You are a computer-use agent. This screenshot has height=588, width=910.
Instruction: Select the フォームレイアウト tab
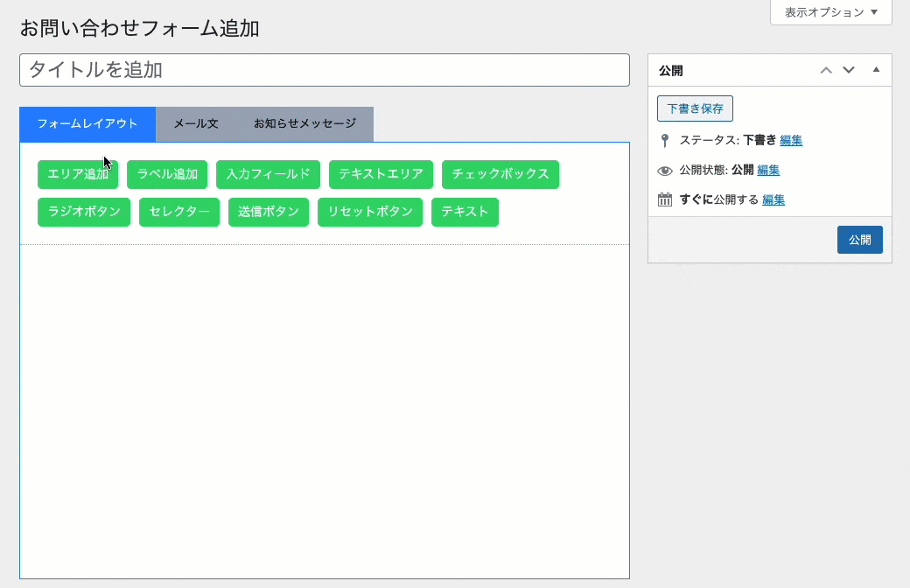point(87,124)
